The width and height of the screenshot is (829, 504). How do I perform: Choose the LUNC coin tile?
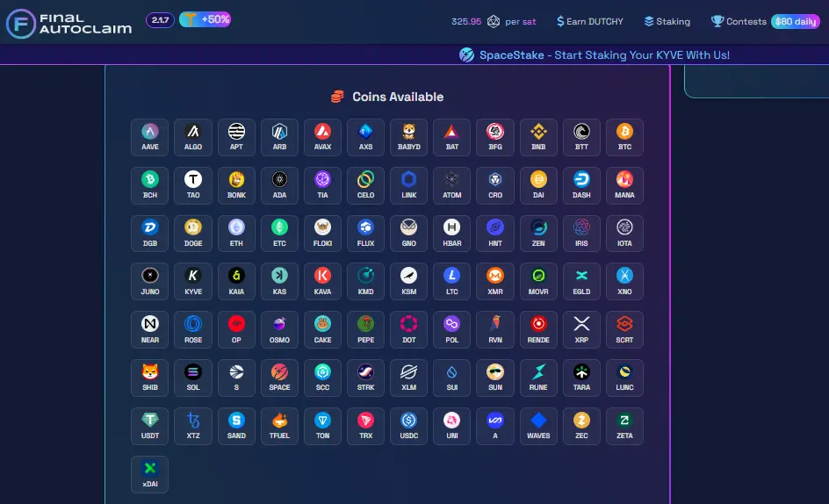pos(624,378)
